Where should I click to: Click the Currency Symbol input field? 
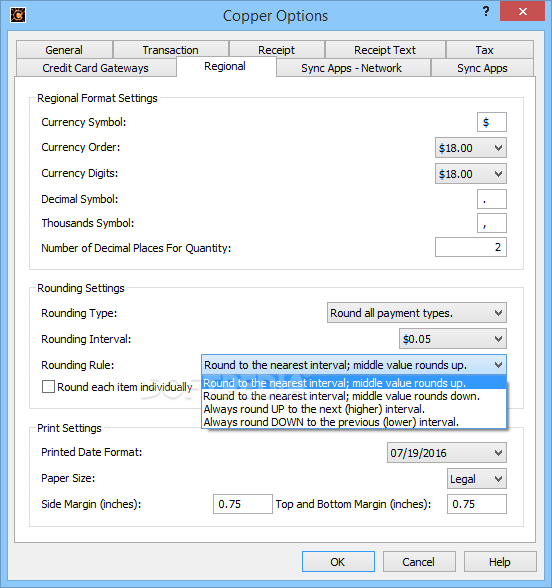492,122
